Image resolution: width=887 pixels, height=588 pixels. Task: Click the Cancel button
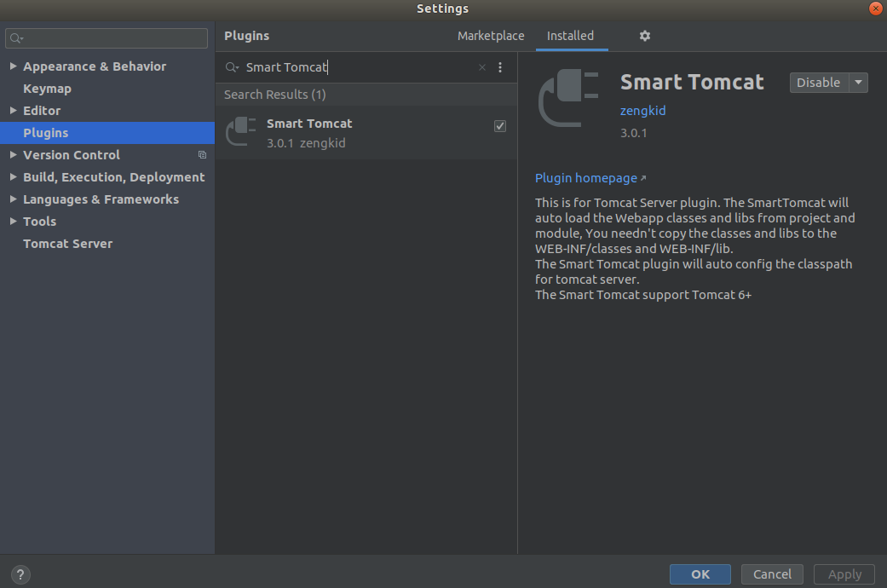click(772, 574)
